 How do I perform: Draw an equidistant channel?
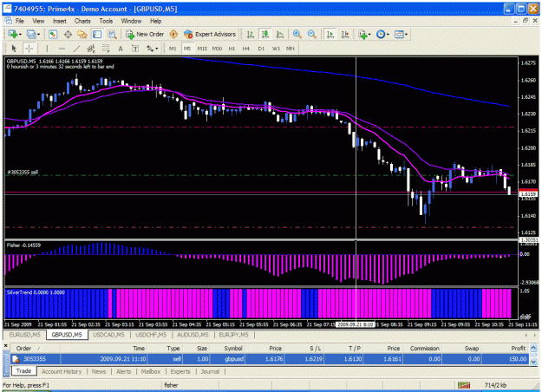(x=91, y=49)
